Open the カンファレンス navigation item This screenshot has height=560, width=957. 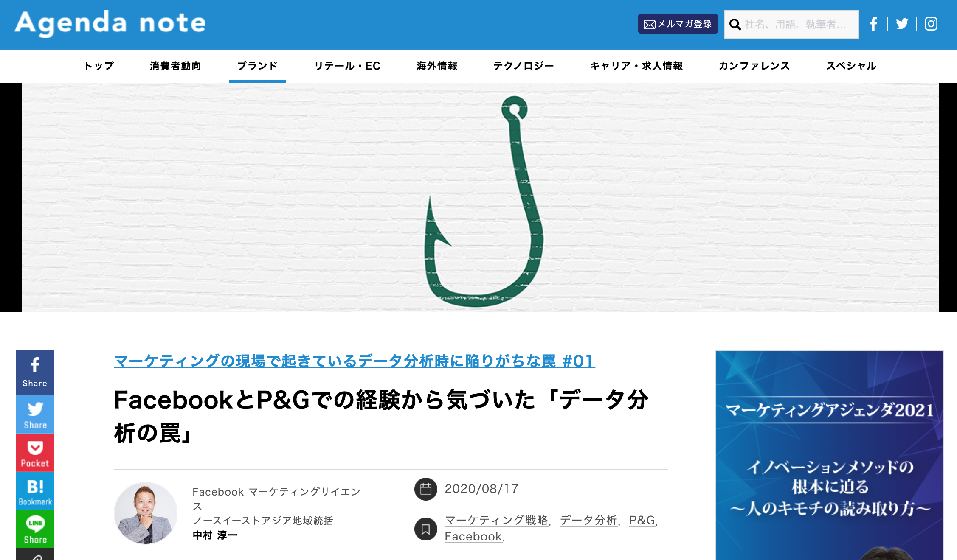pyautogui.click(x=754, y=66)
